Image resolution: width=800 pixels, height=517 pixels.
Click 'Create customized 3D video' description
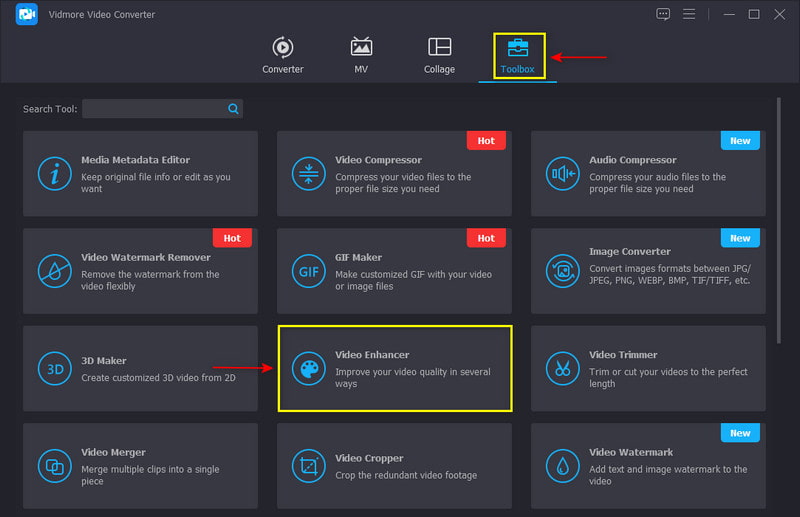[158, 378]
